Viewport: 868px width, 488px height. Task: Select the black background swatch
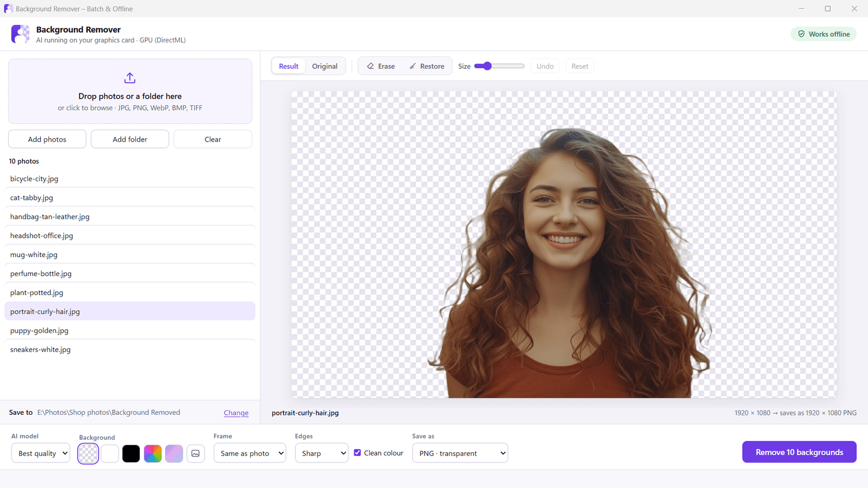[131, 453]
